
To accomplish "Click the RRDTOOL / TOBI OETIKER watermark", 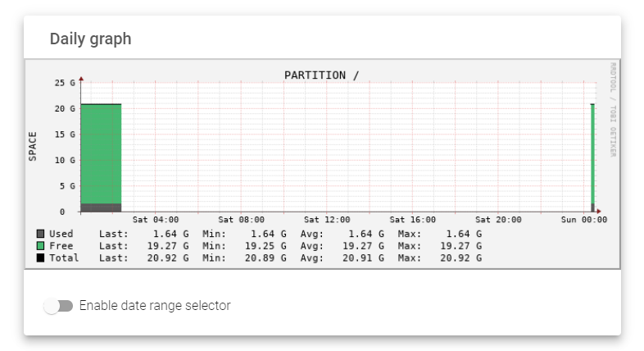I will tap(613, 109).
